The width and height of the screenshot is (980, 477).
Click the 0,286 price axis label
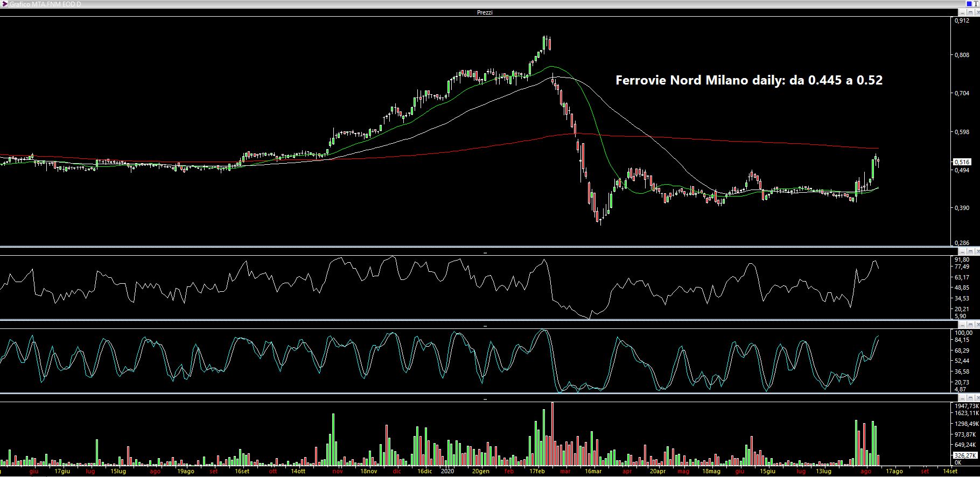pyautogui.click(x=962, y=243)
